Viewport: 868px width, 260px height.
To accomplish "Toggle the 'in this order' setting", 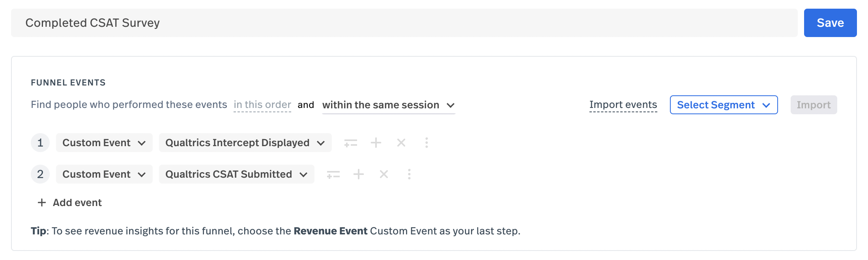I will tap(262, 105).
